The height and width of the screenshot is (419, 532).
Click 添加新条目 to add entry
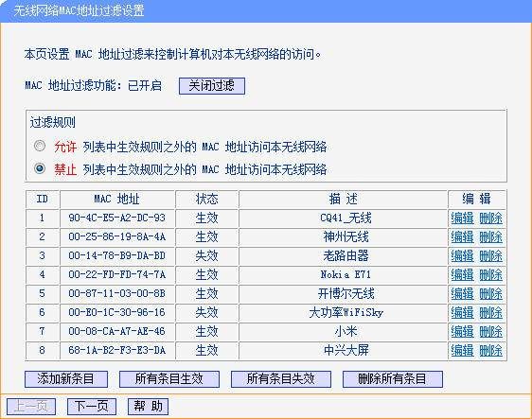click(x=66, y=379)
